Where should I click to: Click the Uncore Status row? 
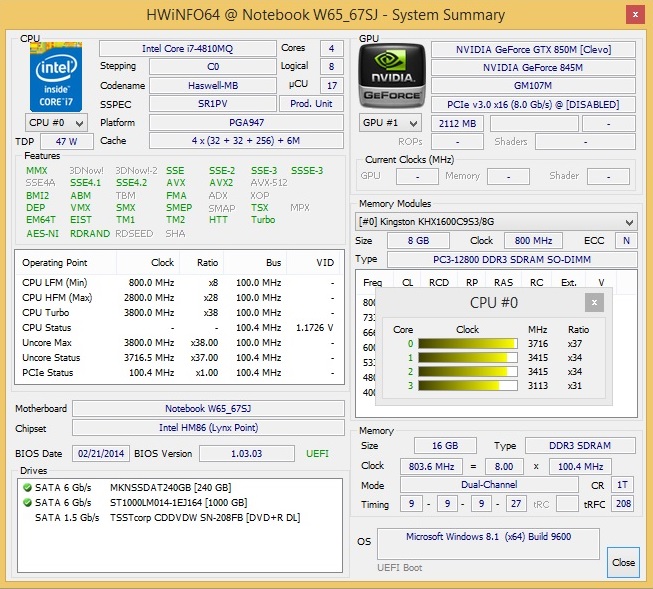(179, 358)
